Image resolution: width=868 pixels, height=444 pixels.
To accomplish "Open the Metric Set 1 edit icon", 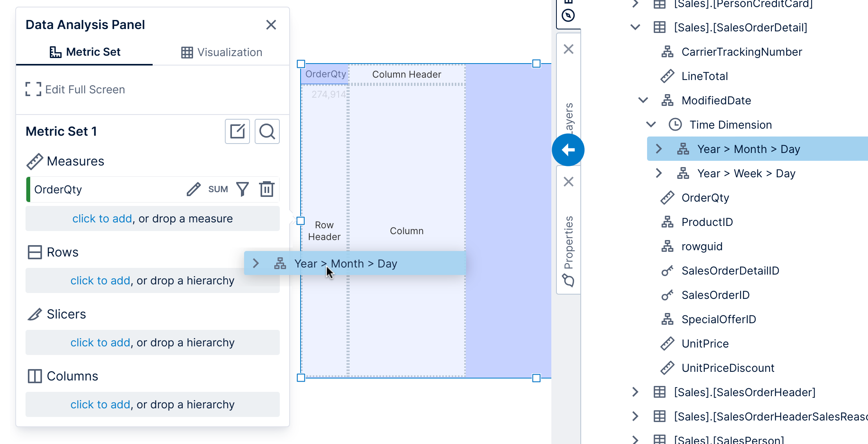I will tap(237, 131).
